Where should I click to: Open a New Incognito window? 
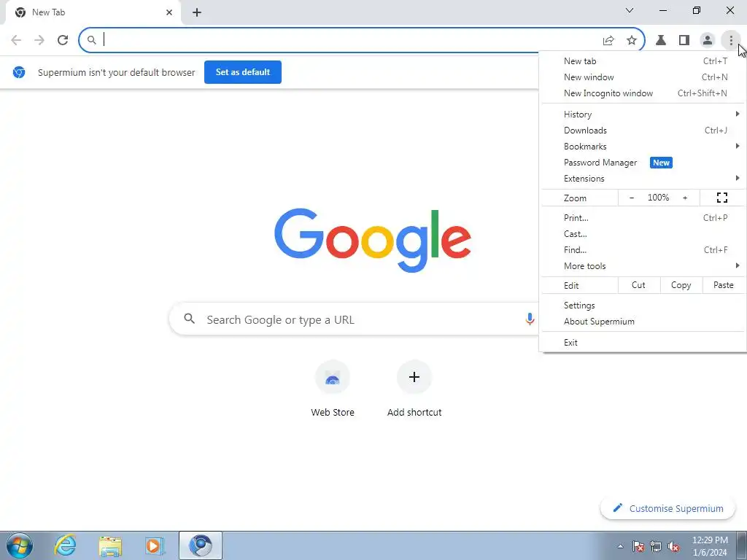point(643,93)
